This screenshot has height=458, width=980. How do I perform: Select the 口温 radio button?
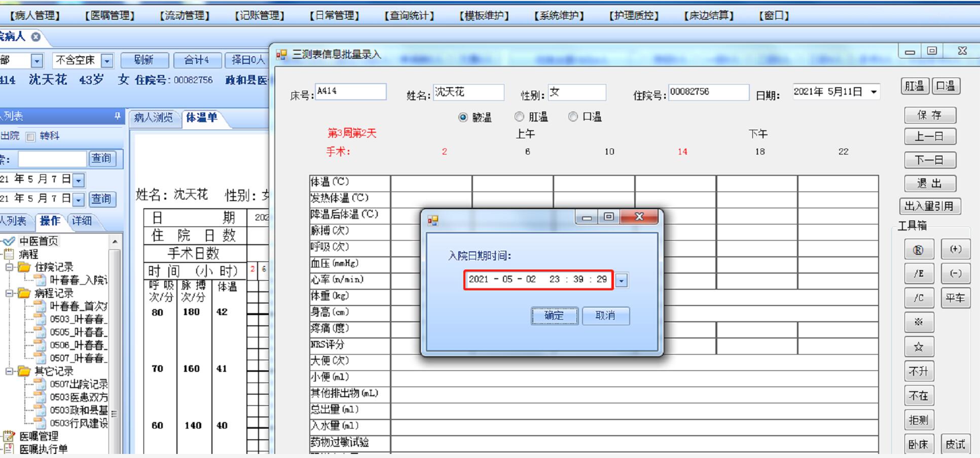[x=573, y=117]
